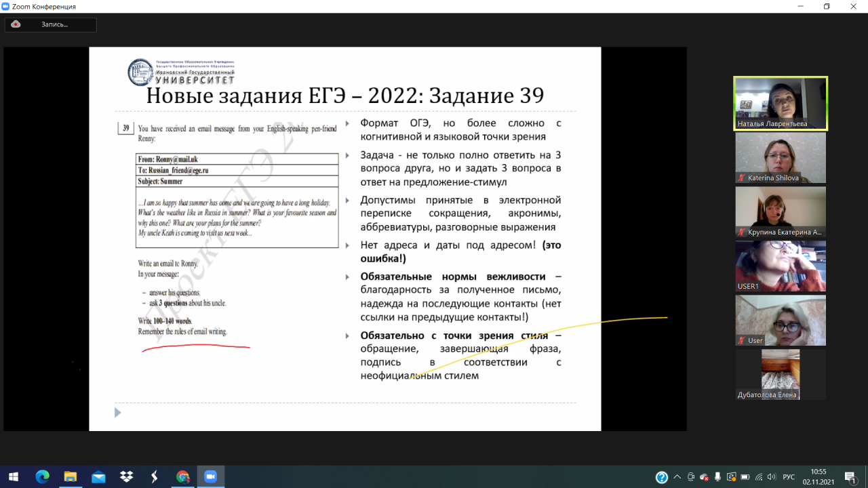
Task: Click the blue Get Help question mark icon
Action: tap(662, 477)
